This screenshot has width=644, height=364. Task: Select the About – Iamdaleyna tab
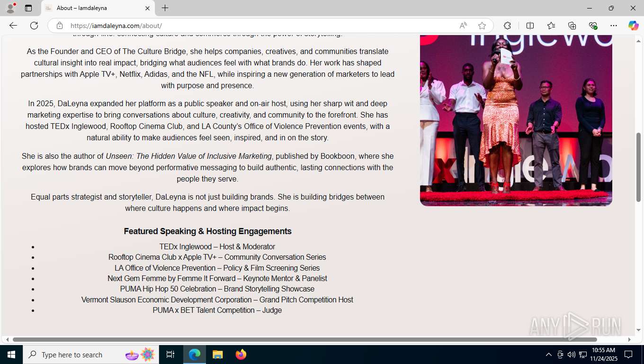[98, 8]
